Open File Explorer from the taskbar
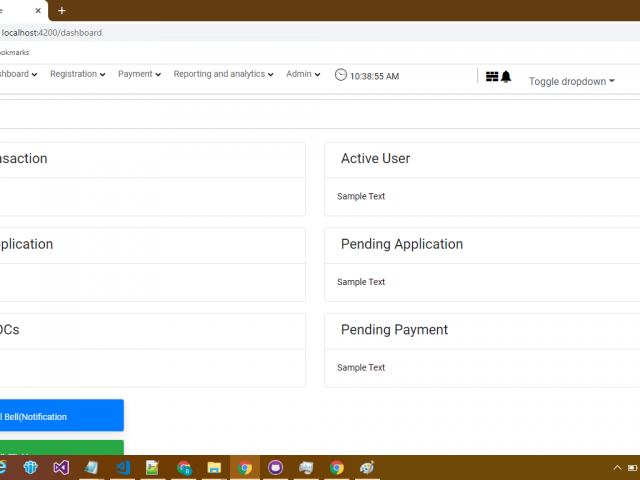The image size is (640, 480). click(214, 467)
